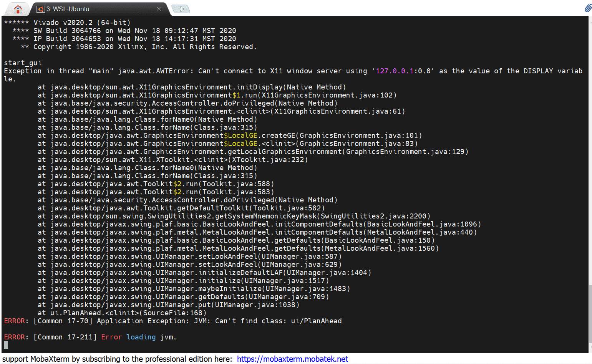Click "MetalLookAndFeel.java:440" in the trace
The height and width of the screenshot is (364, 592).
pyautogui.click(x=420, y=232)
